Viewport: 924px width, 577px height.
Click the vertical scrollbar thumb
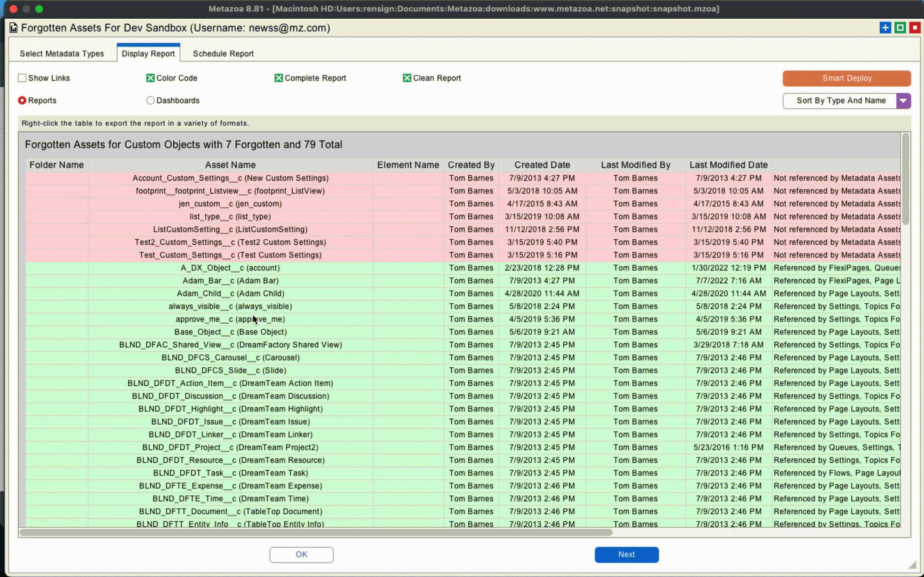coord(905,180)
